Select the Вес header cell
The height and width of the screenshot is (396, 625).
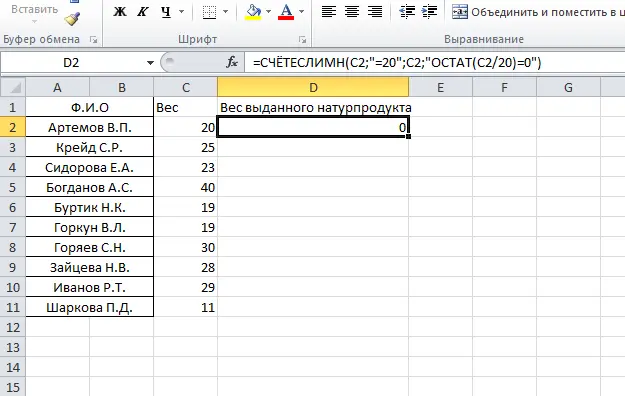coord(186,107)
